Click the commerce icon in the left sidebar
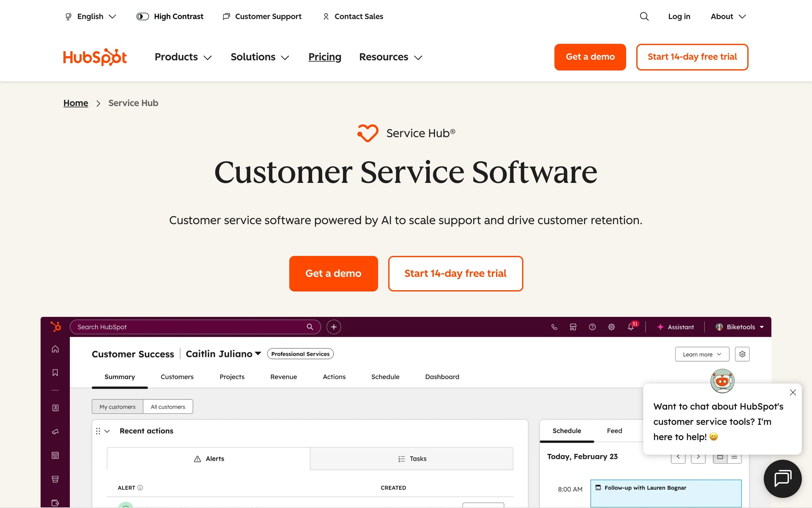Viewport: 812px width, 508px height. click(x=56, y=479)
